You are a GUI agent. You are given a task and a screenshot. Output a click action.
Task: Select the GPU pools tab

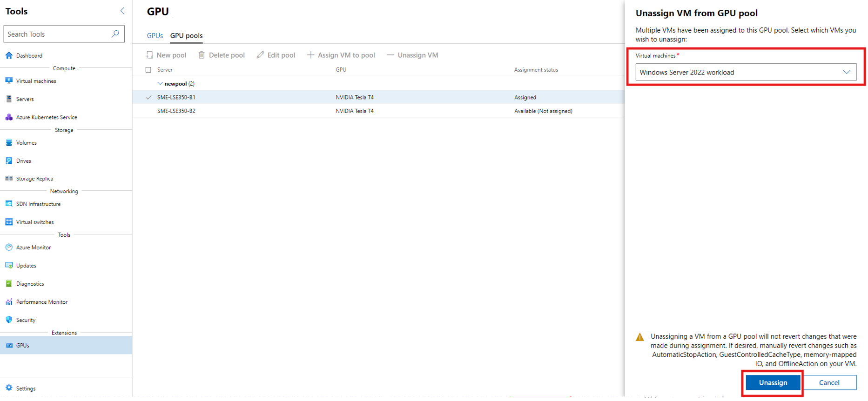(186, 36)
